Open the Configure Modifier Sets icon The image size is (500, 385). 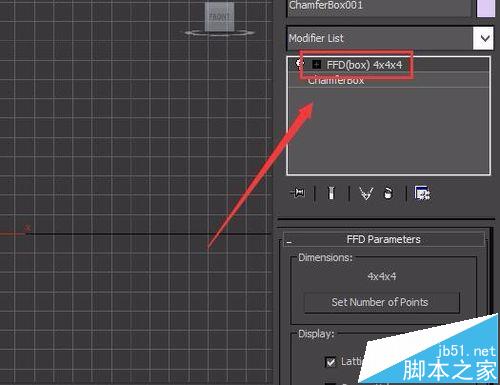(x=422, y=193)
